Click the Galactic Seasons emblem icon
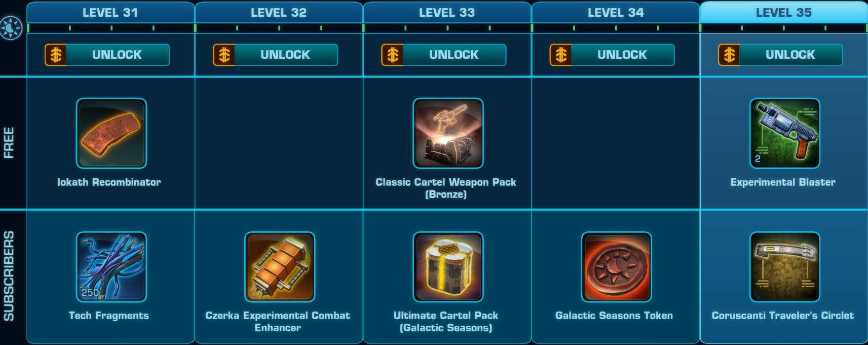Screen dimensions: 868x345 click(x=11, y=28)
